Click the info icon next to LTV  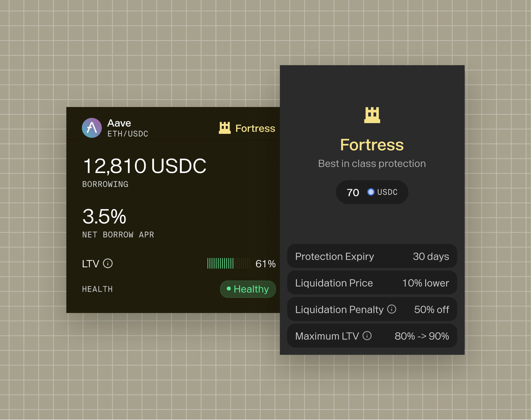[x=108, y=263]
